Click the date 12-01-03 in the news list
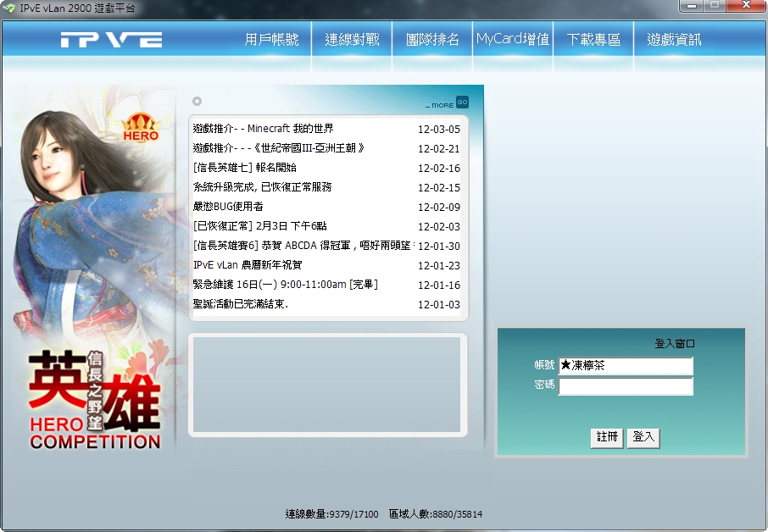 coord(439,304)
